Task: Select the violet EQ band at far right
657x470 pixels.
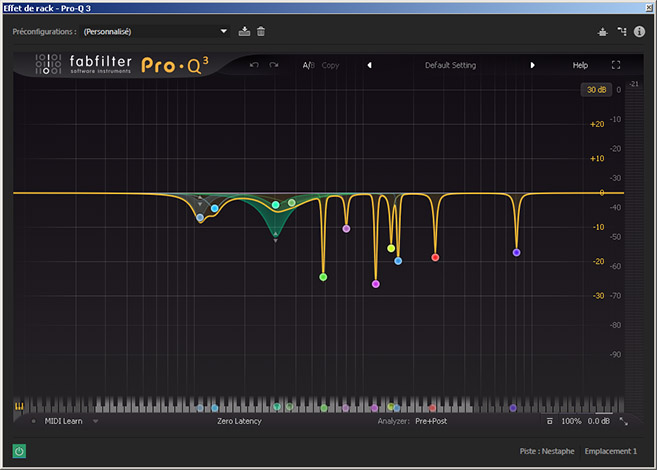Action: 517,253
